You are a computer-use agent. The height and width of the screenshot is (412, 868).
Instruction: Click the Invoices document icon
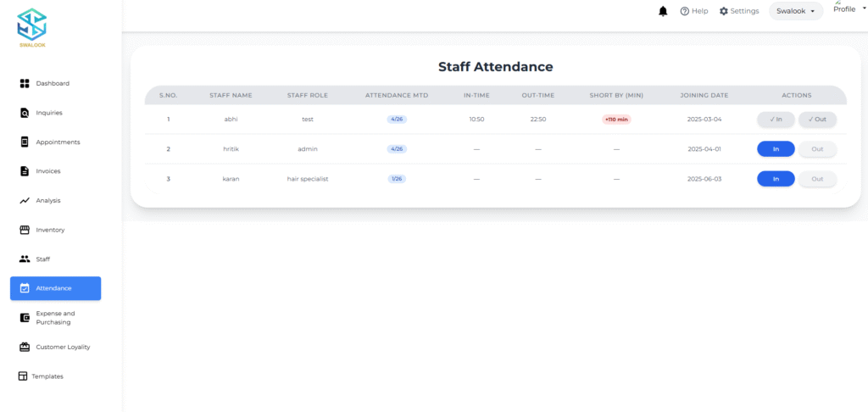click(25, 171)
